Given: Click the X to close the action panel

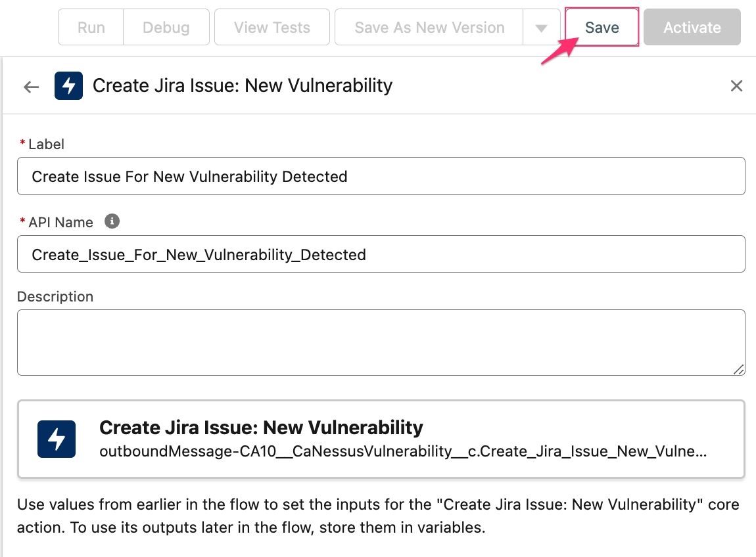Looking at the screenshot, I should tap(736, 85).
